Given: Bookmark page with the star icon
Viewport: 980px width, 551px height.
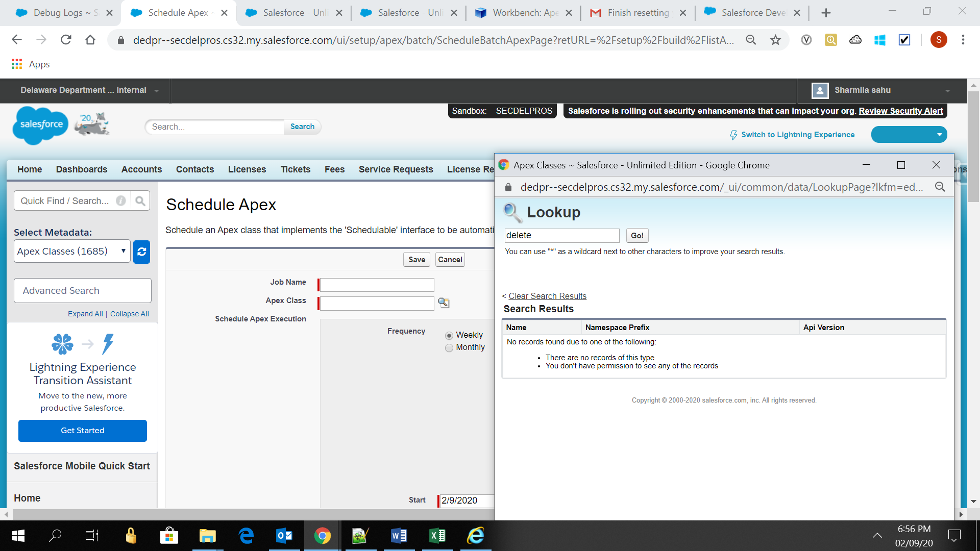Looking at the screenshot, I should tap(775, 40).
